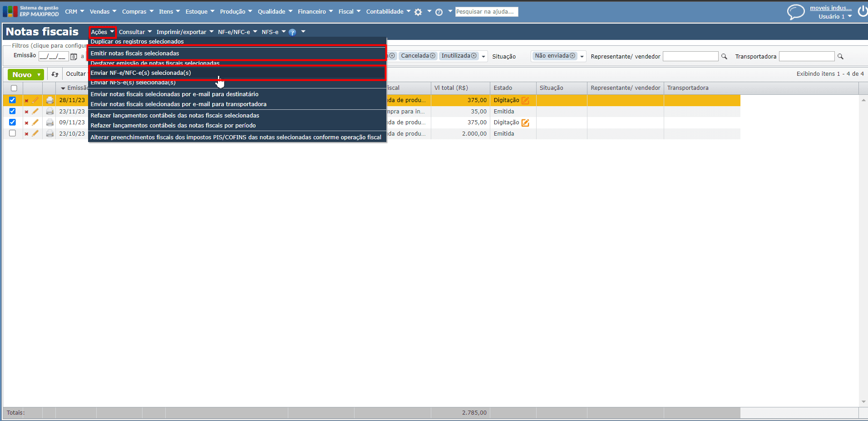Uncheck the 23/11/23 row checkbox
The width and height of the screenshot is (868, 421).
click(x=12, y=111)
